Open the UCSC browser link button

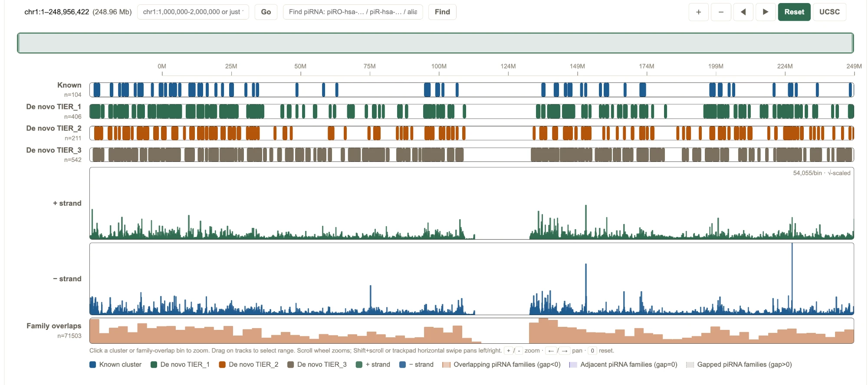pos(829,12)
